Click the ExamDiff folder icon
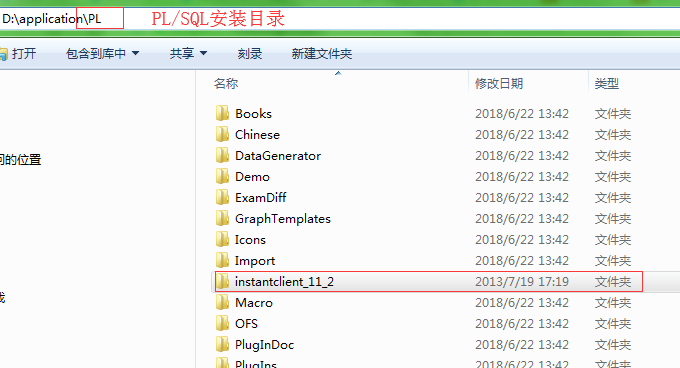This screenshot has height=368, width=680. [222, 198]
